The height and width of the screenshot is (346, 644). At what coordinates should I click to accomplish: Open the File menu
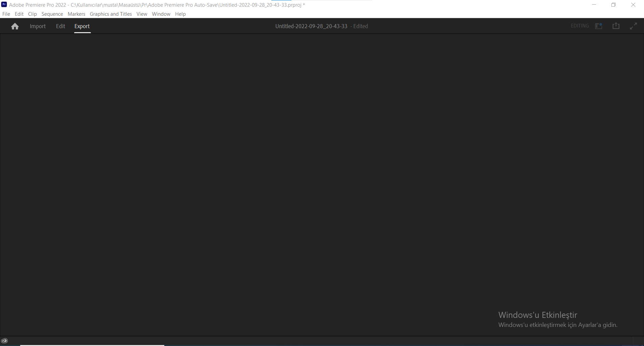(x=6, y=14)
